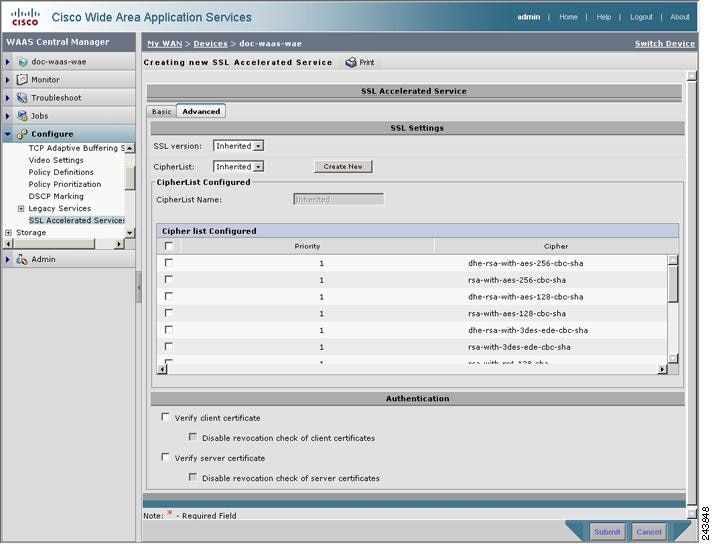Viewport: 712px width, 544px height.
Task: Click the admin username in header
Action: click(x=529, y=17)
